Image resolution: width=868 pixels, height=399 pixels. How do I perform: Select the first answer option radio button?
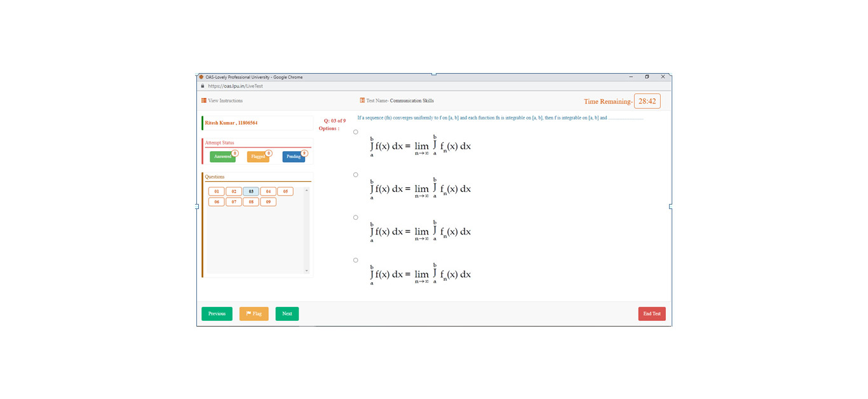(x=356, y=132)
